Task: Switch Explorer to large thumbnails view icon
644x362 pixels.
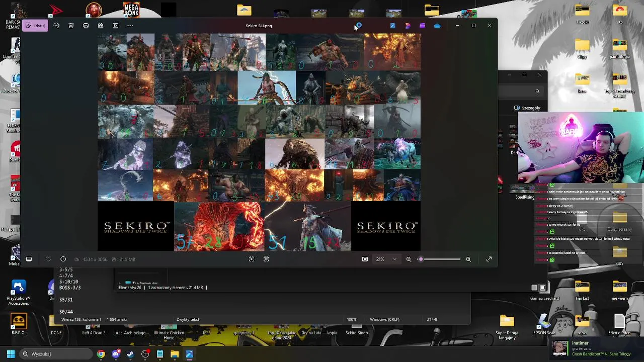Action: tap(542, 288)
